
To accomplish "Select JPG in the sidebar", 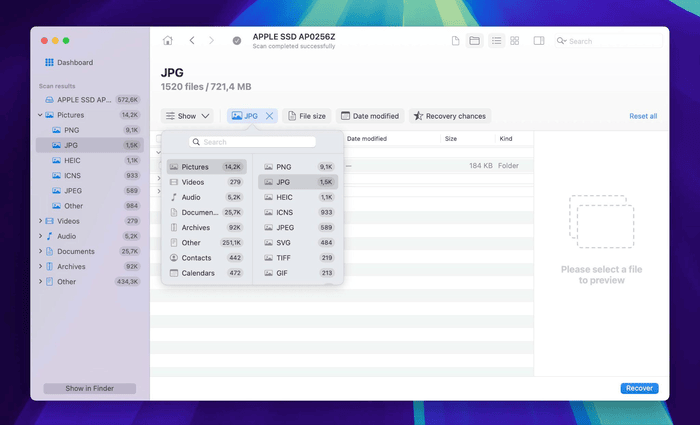I will (x=90, y=145).
